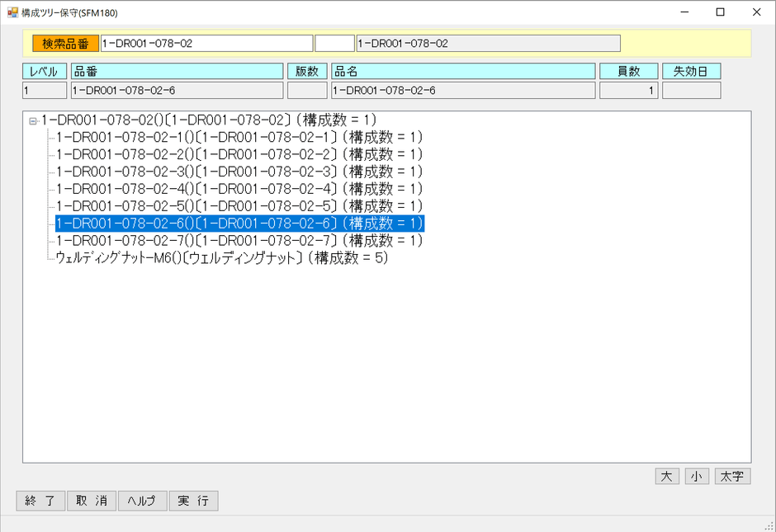This screenshot has height=532, width=776.
Task: Toggle the 太字 bold button
Action: pos(732,477)
